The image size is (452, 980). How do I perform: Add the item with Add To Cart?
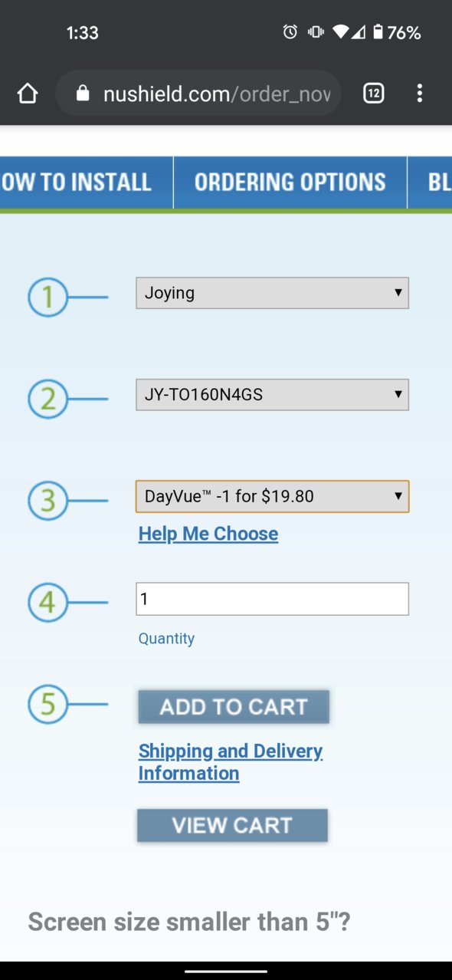coord(234,707)
